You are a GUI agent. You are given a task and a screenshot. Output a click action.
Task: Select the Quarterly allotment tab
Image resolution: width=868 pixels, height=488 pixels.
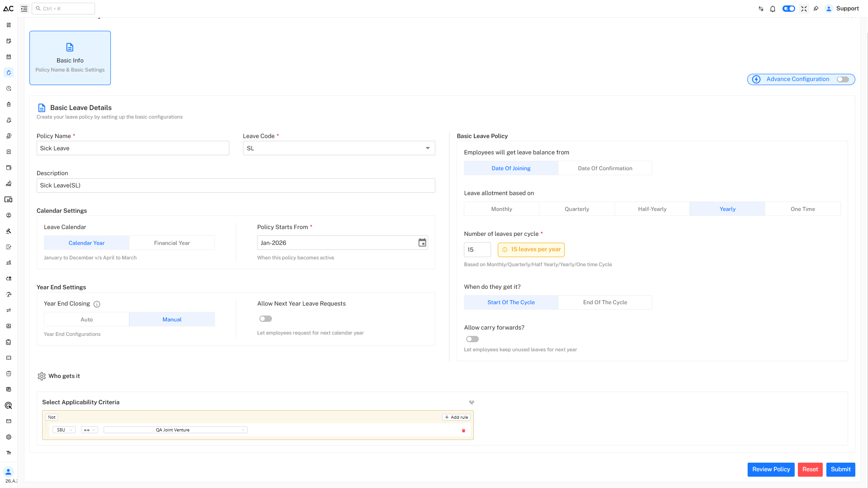577,209
